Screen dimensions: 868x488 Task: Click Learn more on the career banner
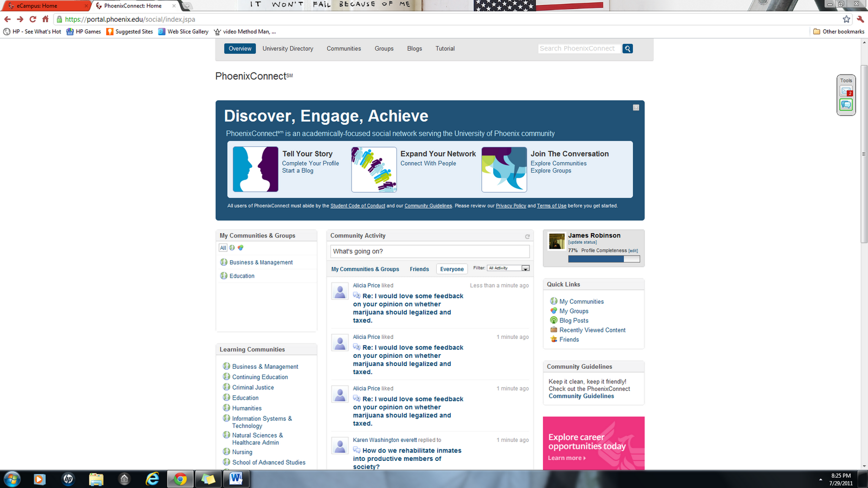[x=566, y=458]
